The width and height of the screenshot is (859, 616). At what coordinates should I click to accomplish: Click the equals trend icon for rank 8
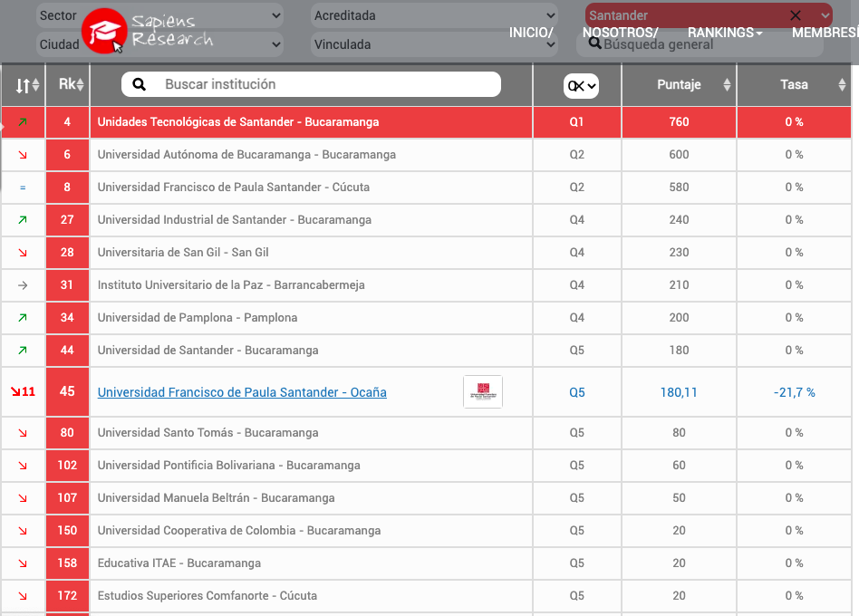(23, 188)
